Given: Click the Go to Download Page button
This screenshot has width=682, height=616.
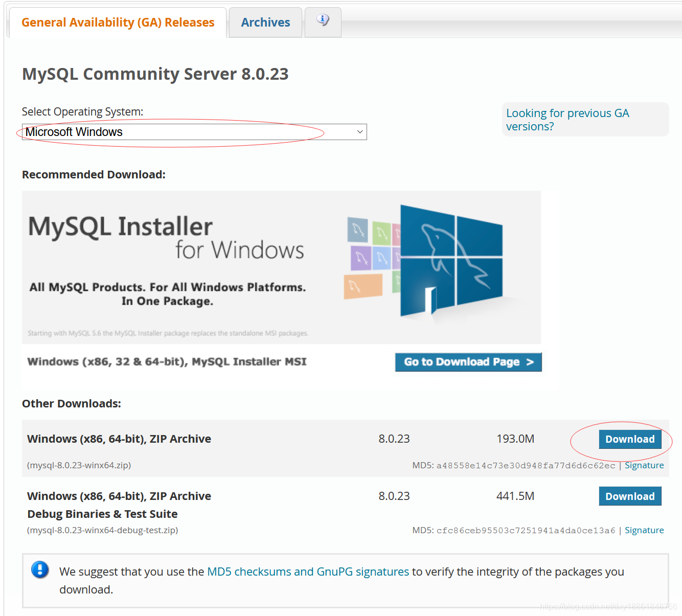Looking at the screenshot, I should point(468,362).
